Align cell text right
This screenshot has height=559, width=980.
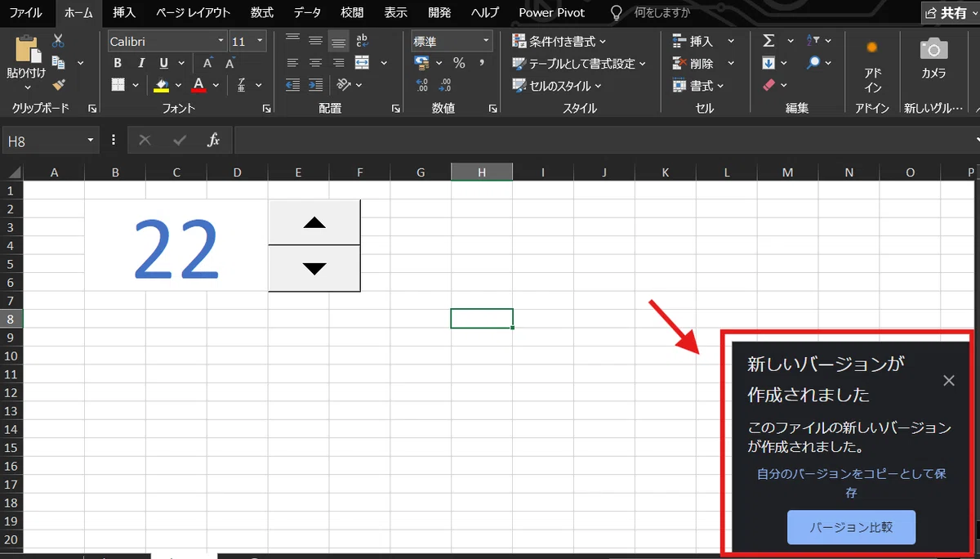click(338, 63)
